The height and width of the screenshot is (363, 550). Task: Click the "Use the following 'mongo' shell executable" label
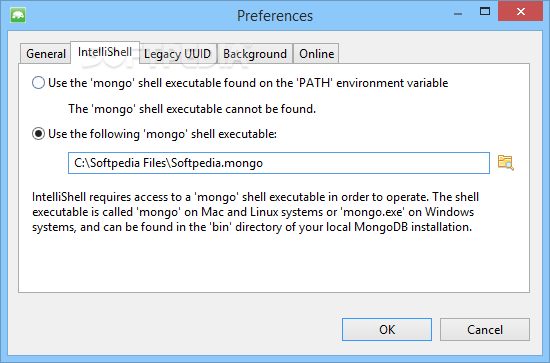[x=162, y=134]
